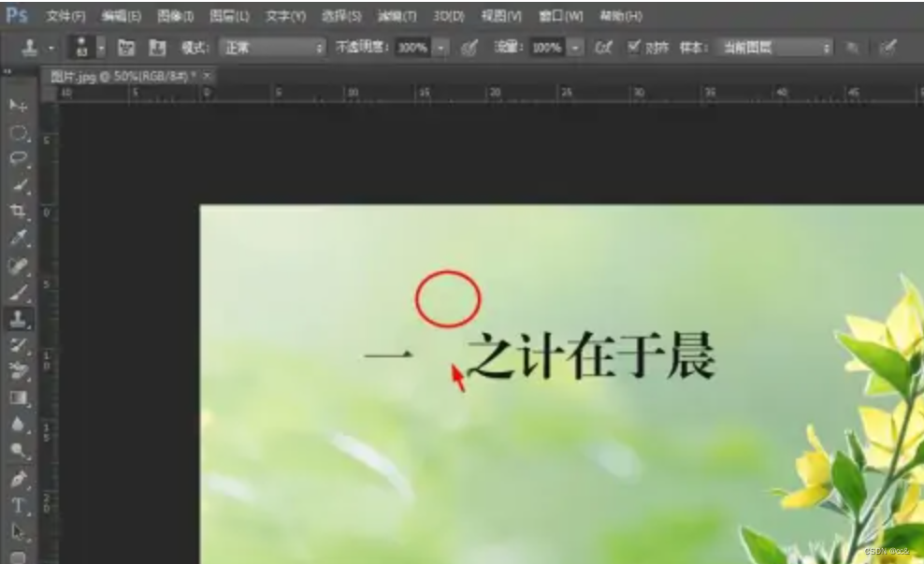The image size is (924, 564).
Task: Open the 流量 flow slider arrow
Action: (x=576, y=48)
